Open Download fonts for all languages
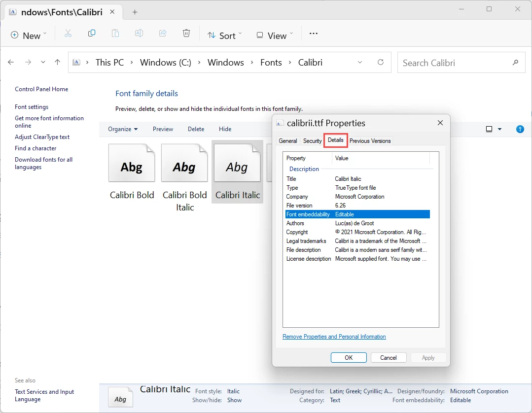The height and width of the screenshot is (413, 532). coord(43,163)
